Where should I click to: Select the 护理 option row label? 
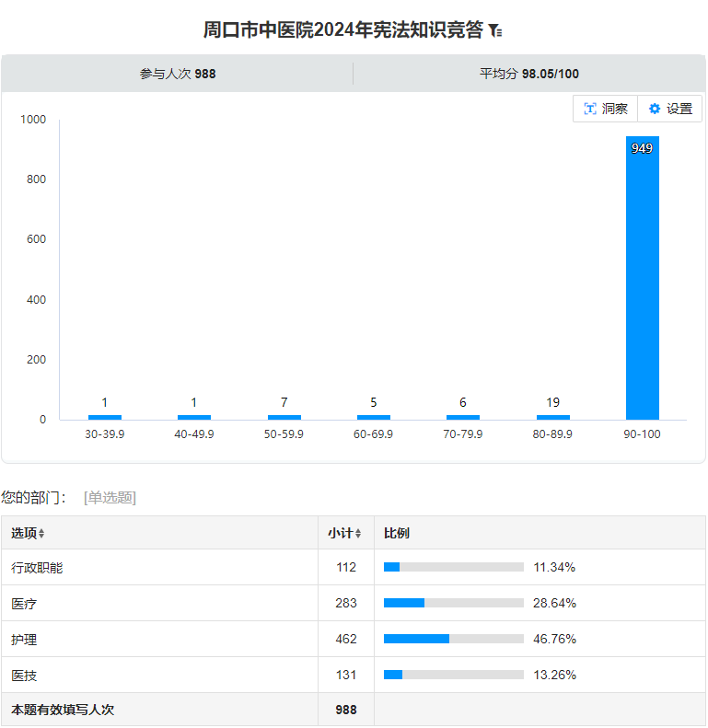[24, 639]
